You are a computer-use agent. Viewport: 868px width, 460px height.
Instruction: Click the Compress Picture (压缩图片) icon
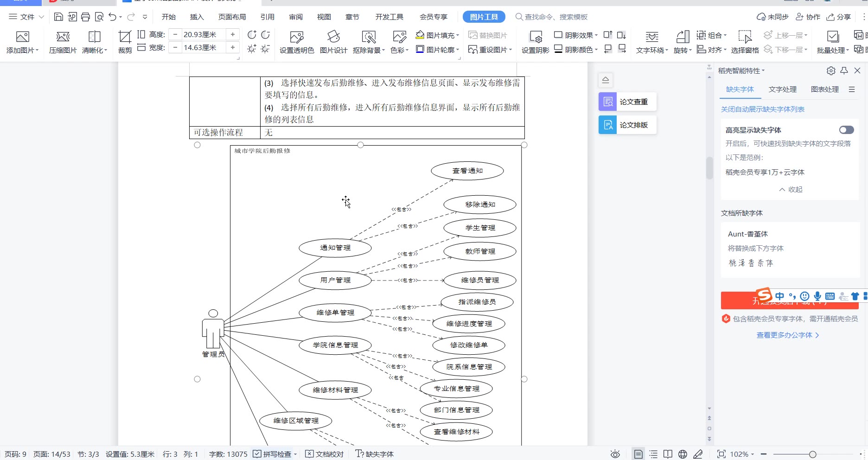pyautogui.click(x=63, y=38)
